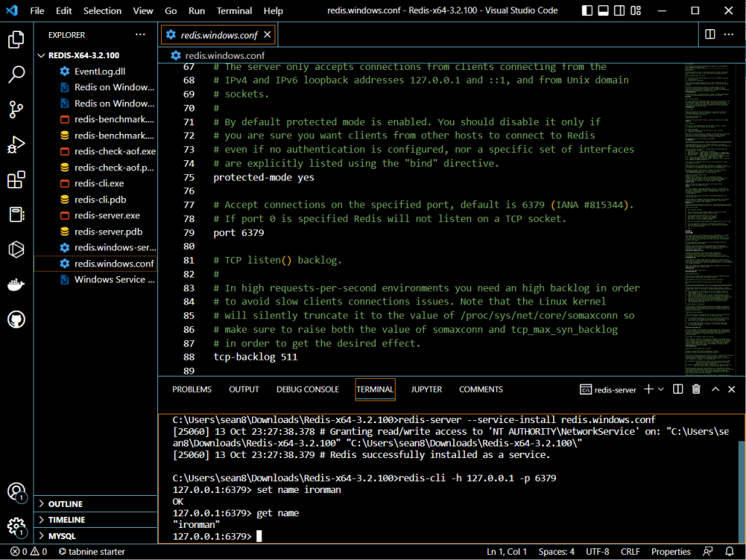Toggle Primary Side Bar layout icon
This screenshot has height=560, width=746.
tap(587, 10)
